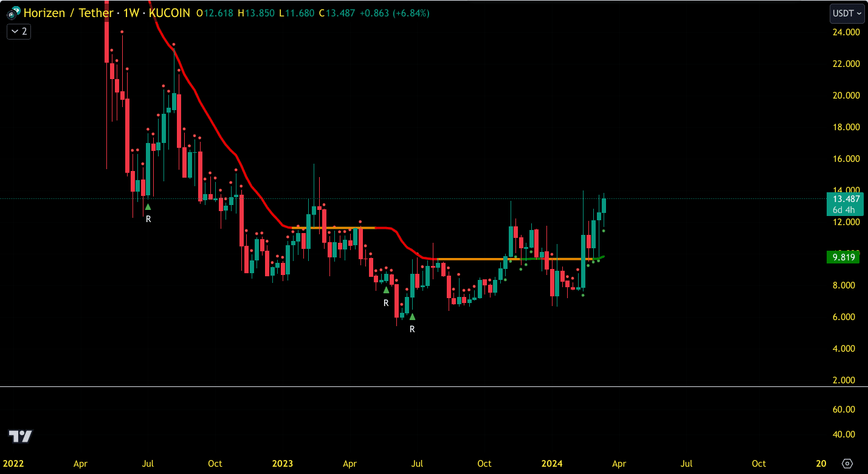Image resolution: width=868 pixels, height=474 pixels.
Task: Click the R signal under the July 2022 candle
Action: (148, 218)
